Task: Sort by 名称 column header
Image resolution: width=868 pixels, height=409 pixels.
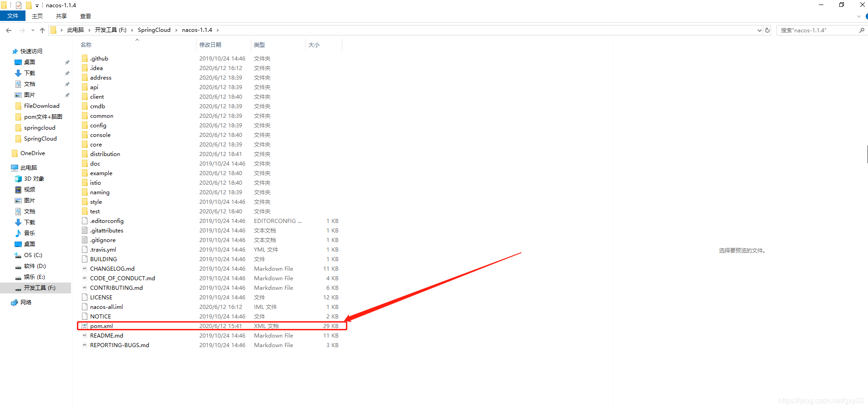Action: 86,45
